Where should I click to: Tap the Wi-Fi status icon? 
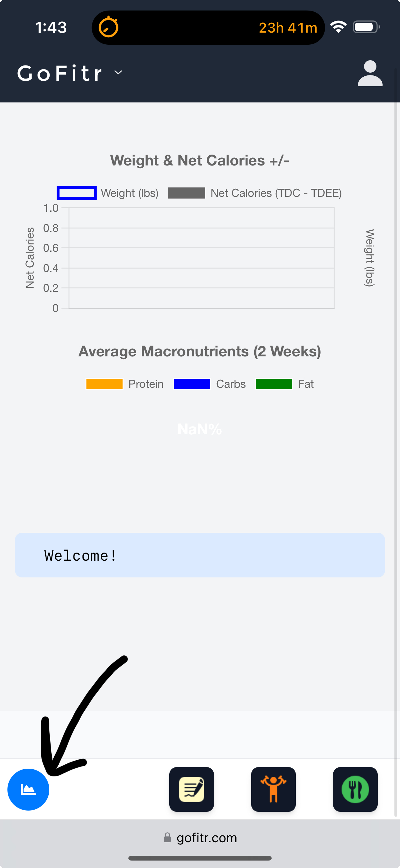pyautogui.click(x=338, y=27)
